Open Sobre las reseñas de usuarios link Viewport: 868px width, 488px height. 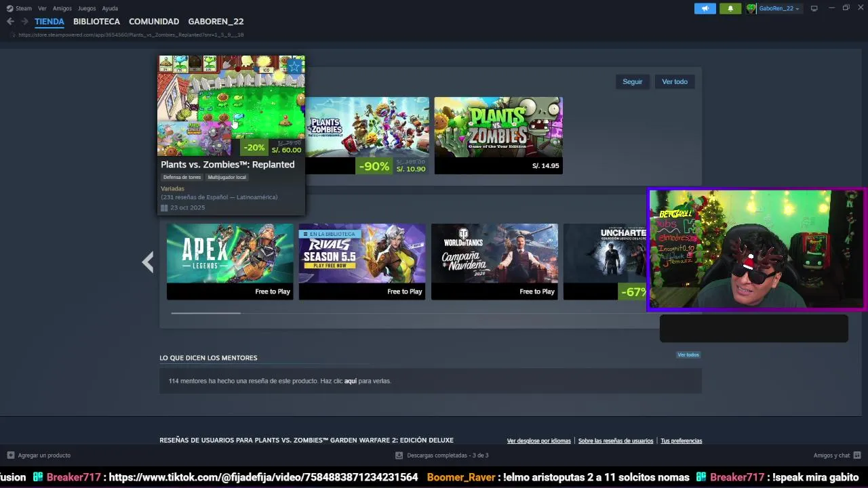click(x=616, y=441)
